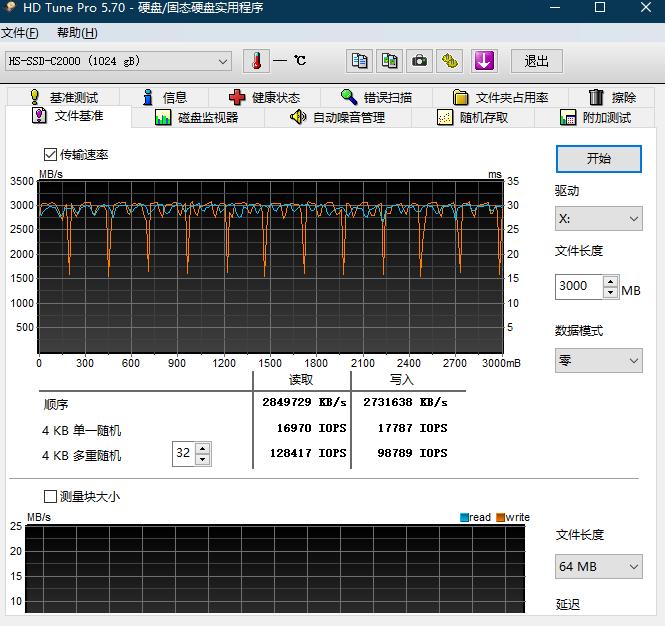Increase the 文件长度 3000 MB spinner up arrow
Image resolution: width=665 pixels, height=626 pixels.
coord(610,281)
